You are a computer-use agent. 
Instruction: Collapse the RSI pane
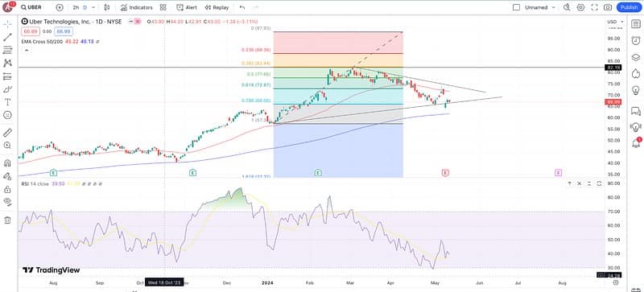click(x=589, y=183)
